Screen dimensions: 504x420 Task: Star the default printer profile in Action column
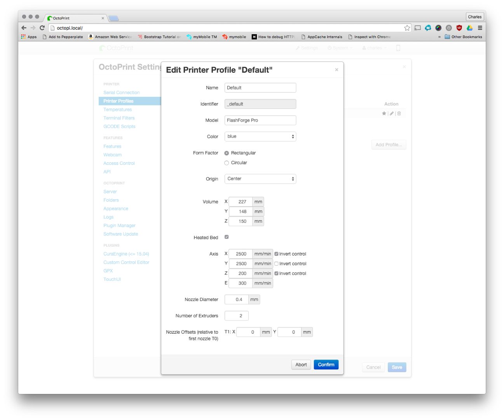click(x=384, y=113)
